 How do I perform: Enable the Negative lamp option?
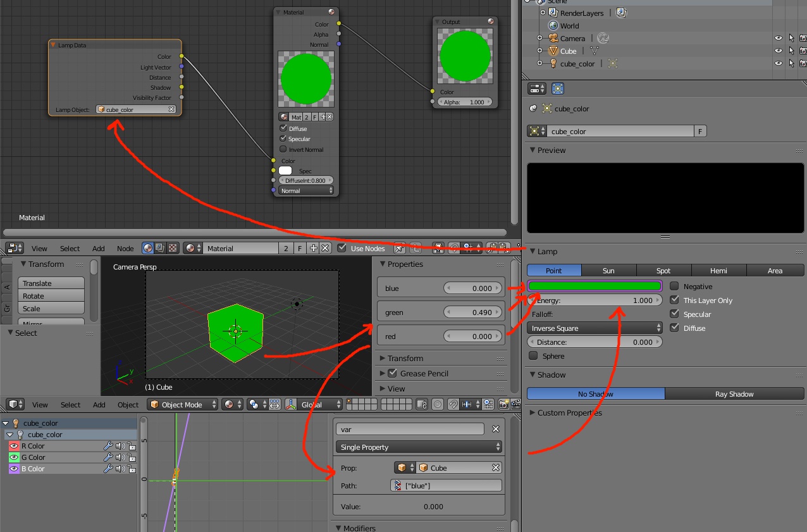pos(674,287)
